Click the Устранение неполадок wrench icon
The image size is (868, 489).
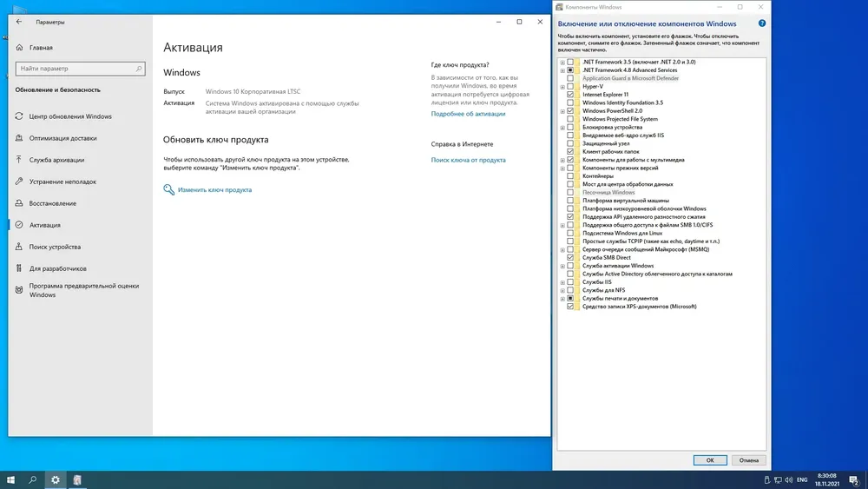(19, 182)
